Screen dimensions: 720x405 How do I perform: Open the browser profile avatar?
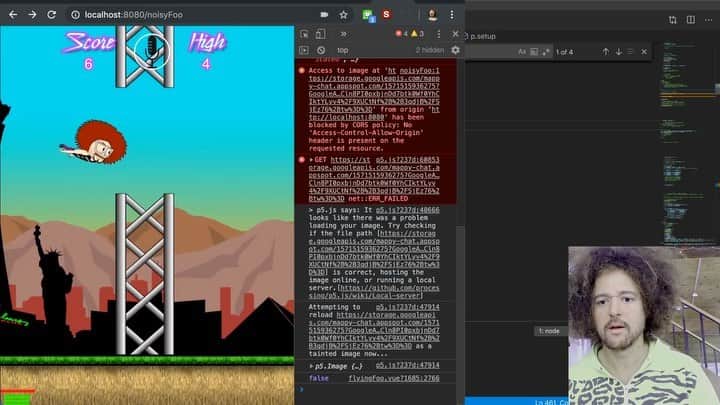[x=432, y=15]
